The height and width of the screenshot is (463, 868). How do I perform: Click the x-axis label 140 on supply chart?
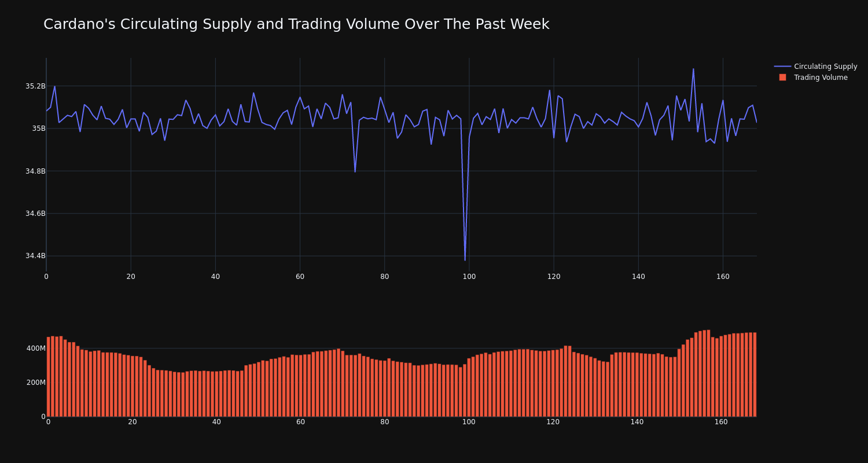point(638,277)
